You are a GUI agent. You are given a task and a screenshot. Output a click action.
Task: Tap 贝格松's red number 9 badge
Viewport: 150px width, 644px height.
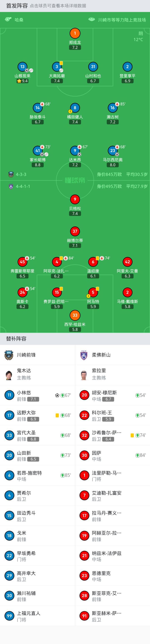click(x=75, y=199)
